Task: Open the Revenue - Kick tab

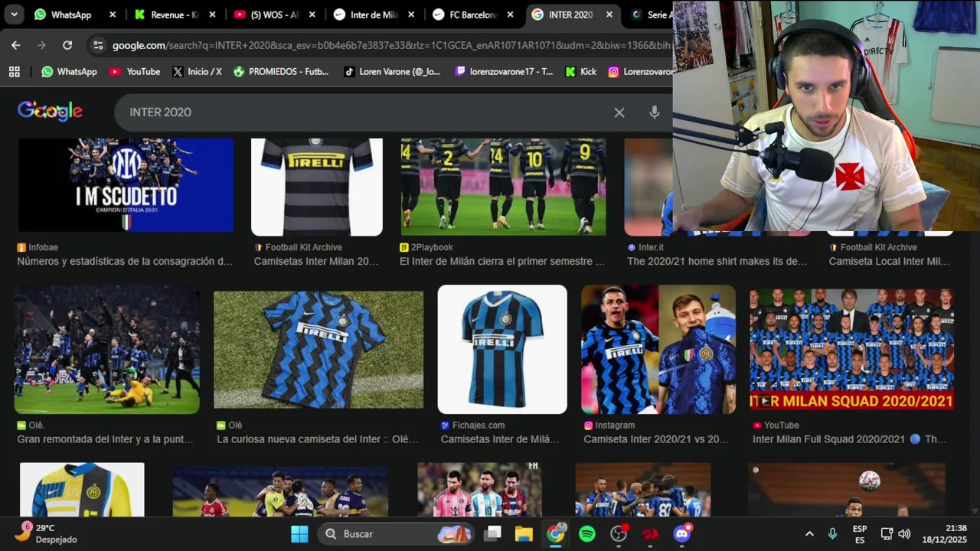Action: [x=175, y=15]
